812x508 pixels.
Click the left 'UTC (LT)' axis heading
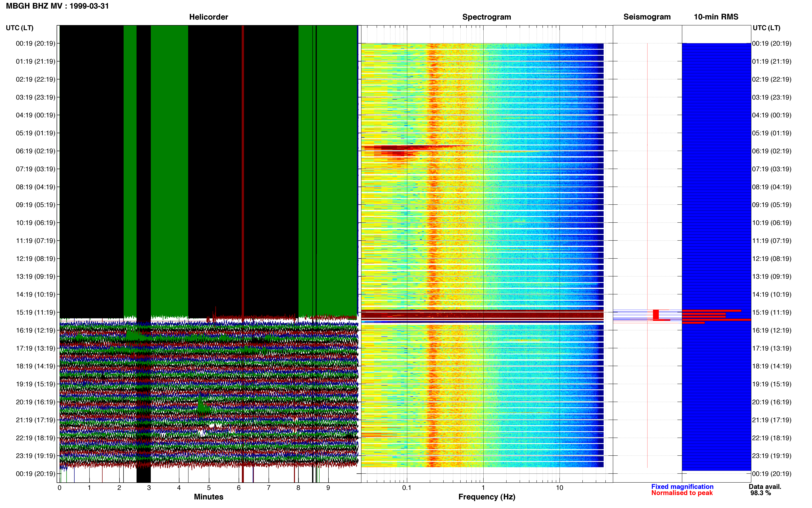click(x=19, y=28)
